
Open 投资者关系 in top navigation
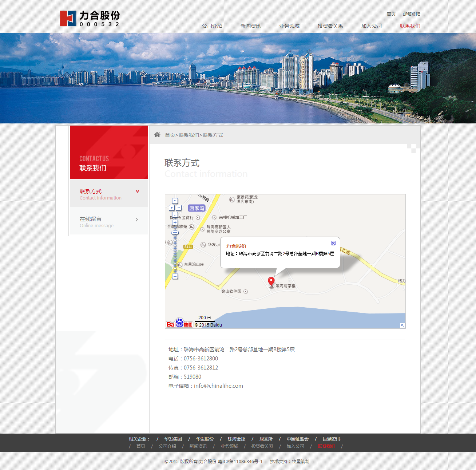point(330,26)
